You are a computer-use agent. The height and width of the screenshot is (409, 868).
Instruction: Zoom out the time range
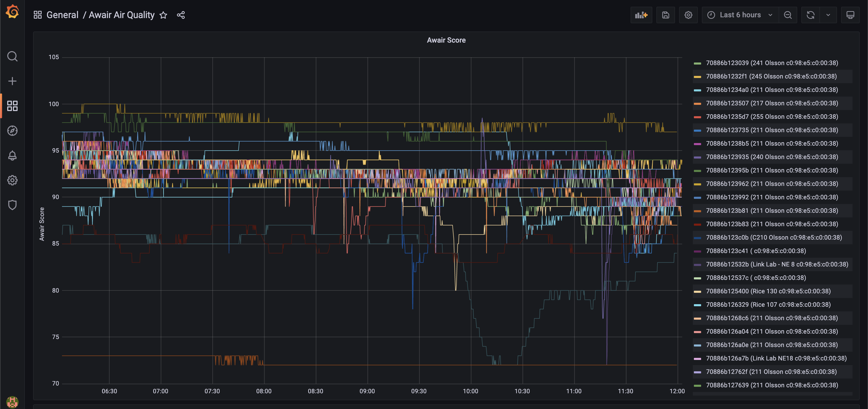click(x=787, y=15)
